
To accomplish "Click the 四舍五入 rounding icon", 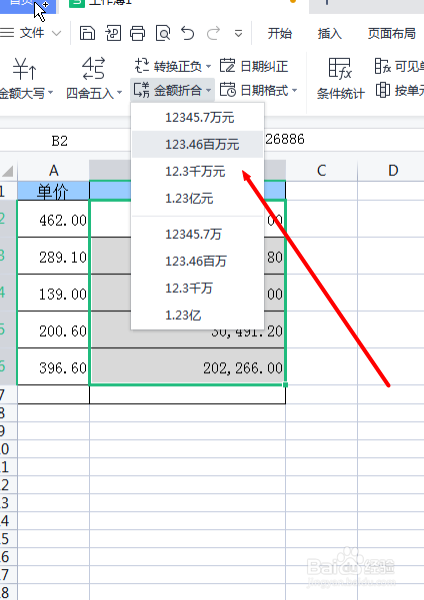I will pos(93,68).
